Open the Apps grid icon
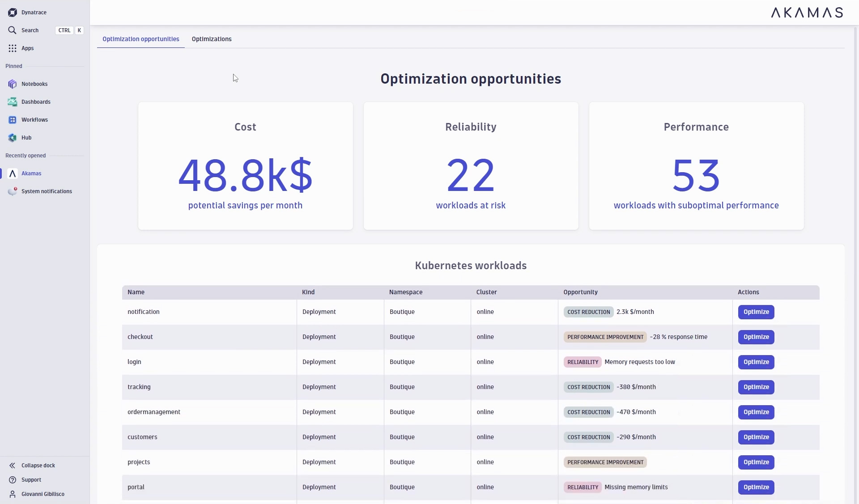The height and width of the screenshot is (504, 859). coord(27,48)
